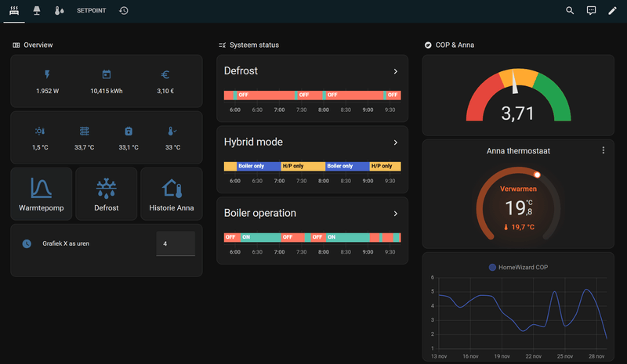
Task: Click the Verwarmen status label
Action: [x=518, y=189]
